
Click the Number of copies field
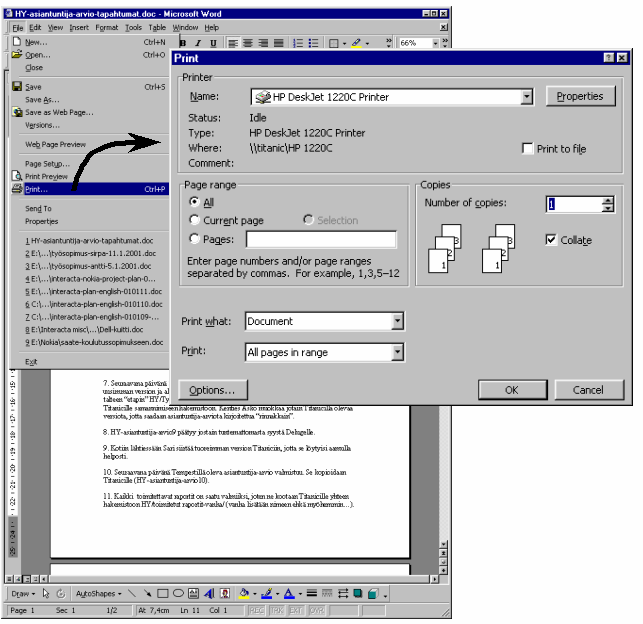pos(574,204)
